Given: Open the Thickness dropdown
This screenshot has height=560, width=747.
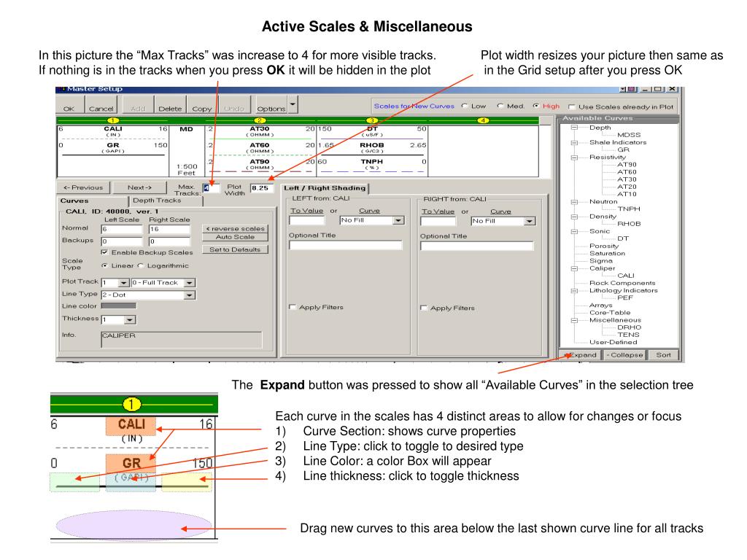Looking at the screenshot, I should coord(131,320).
